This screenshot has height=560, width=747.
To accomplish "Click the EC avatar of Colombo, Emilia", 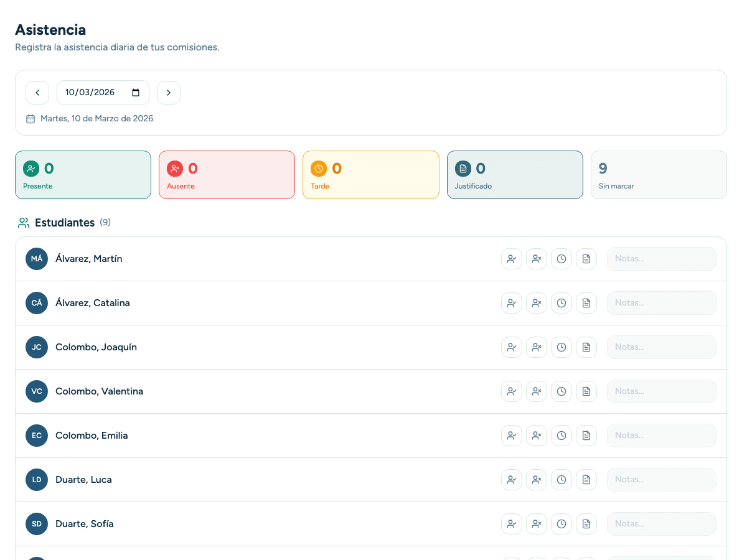I will (x=37, y=436).
